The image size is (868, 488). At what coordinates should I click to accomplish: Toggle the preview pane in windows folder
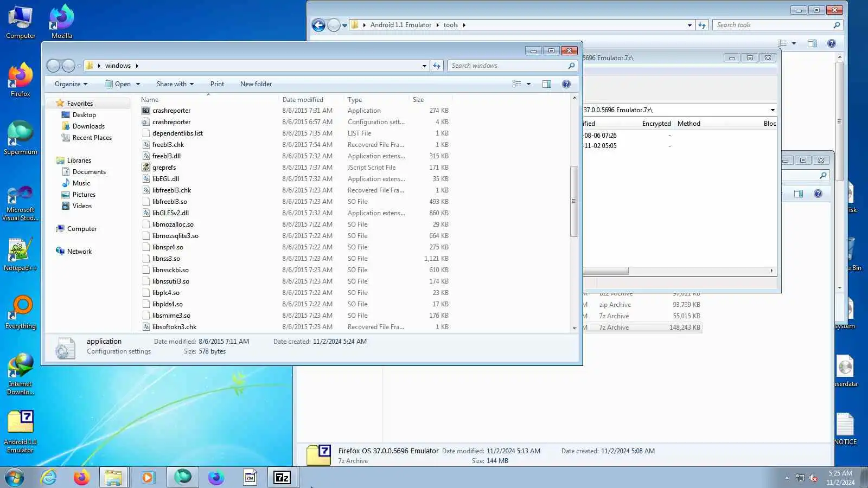(547, 84)
